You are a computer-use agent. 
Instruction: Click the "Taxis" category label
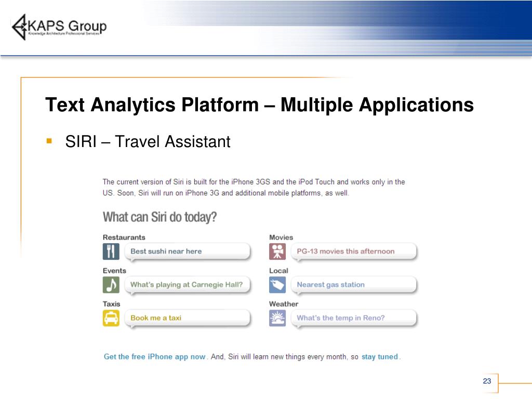(111, 303)
